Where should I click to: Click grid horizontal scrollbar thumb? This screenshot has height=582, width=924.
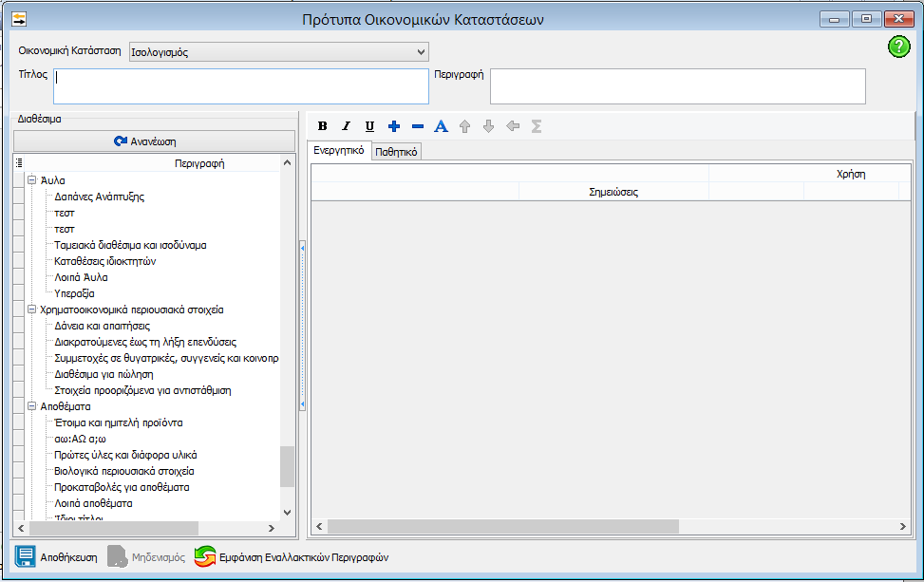tap(503, 527)
